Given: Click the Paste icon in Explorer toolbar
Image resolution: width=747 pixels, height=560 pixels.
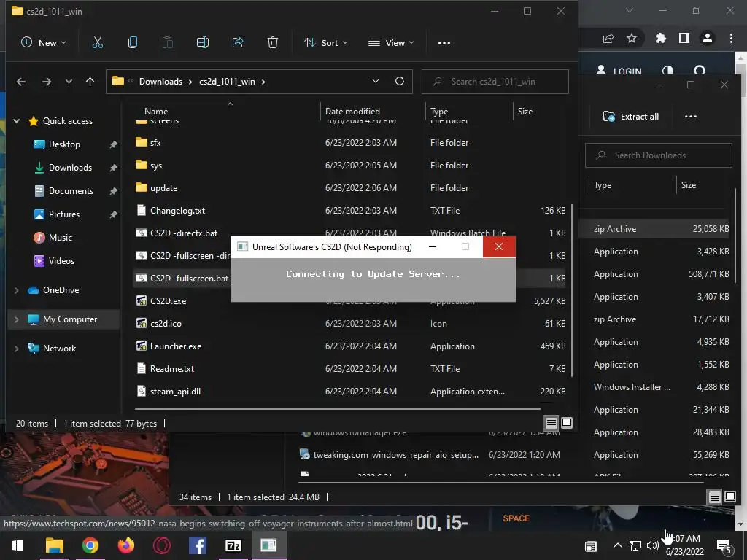Looking at the screenshot, I should (167, 42).
